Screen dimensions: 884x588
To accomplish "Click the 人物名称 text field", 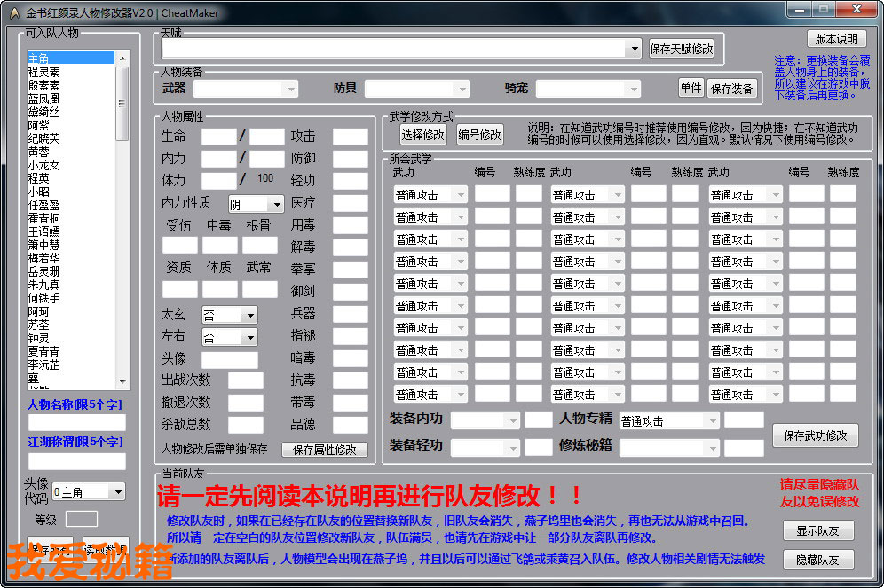I will (x=77, y=423).
